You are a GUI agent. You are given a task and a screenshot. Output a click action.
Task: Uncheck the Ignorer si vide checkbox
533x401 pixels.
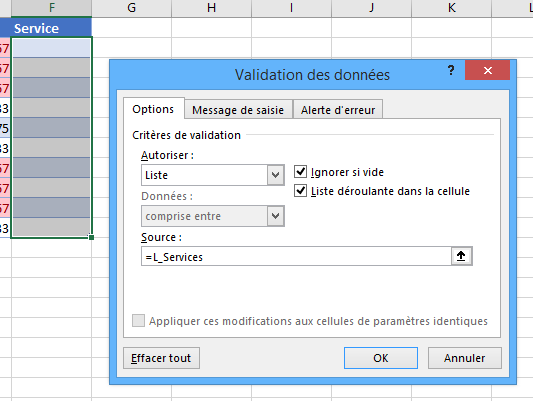300,172
